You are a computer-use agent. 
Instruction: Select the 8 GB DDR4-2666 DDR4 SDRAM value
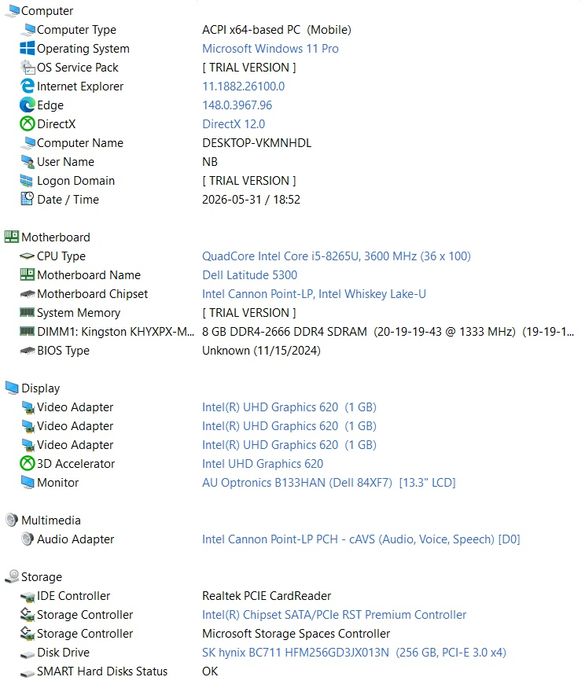click(388, 332)
